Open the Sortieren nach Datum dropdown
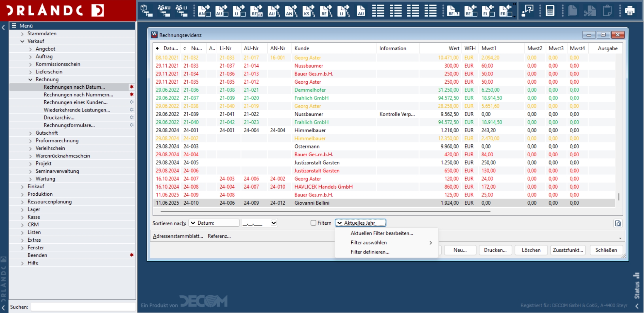The width and height of the screenshot is (644, 313). coord(214,223)
